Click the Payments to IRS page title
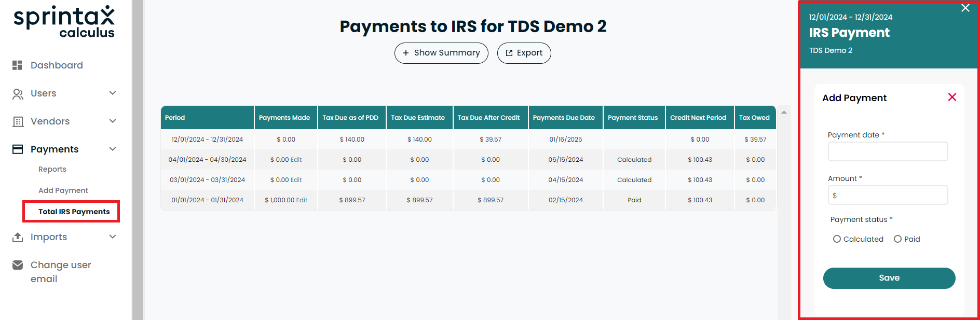The image size is (980, 320). [x=473, y=26]
